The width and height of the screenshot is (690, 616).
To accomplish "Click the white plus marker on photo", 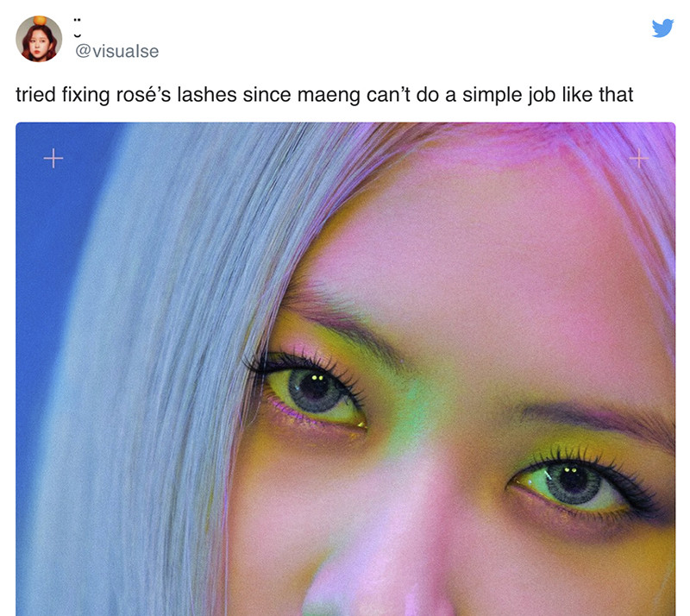I will 53,158.
